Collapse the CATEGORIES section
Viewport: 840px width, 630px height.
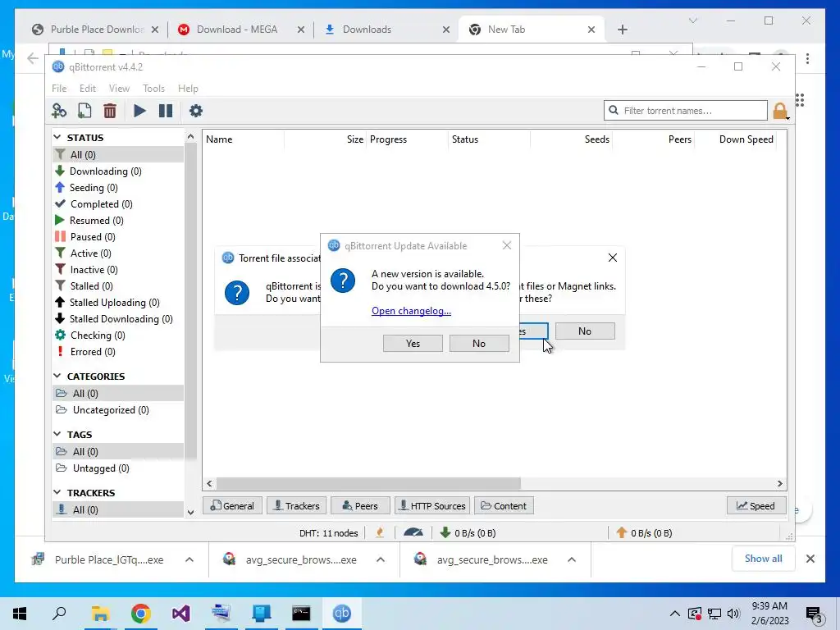57,376
